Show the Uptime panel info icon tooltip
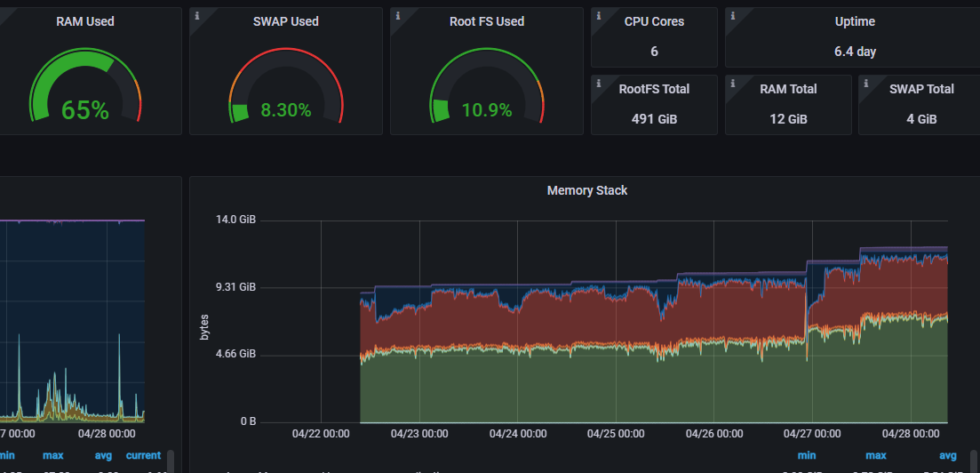Image resolution: width=980 pixels, height=473 pixels. click(732, 16)
